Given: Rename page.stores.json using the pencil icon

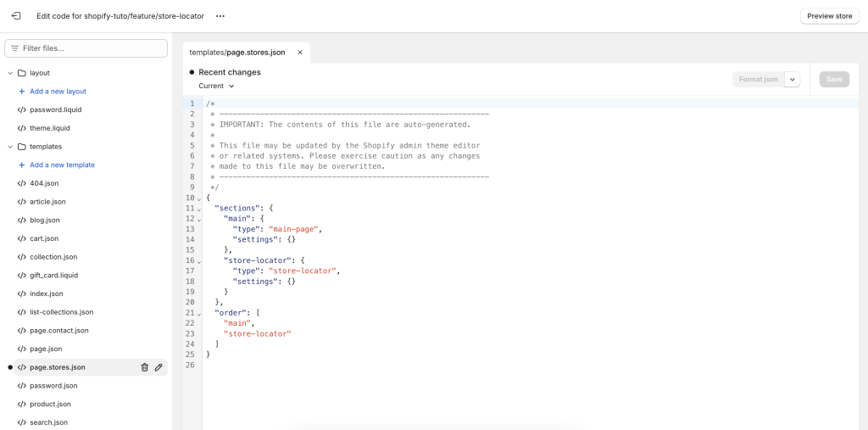Looking at the screenshot, I should 159,367.
